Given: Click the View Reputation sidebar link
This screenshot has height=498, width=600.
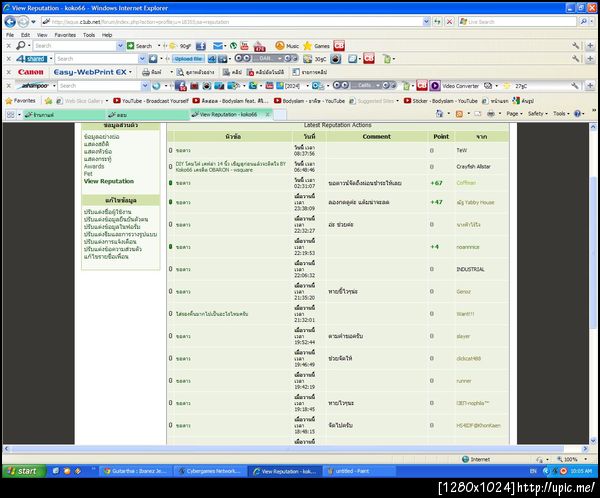Looking at the screenshot, I should pos(109,181).
